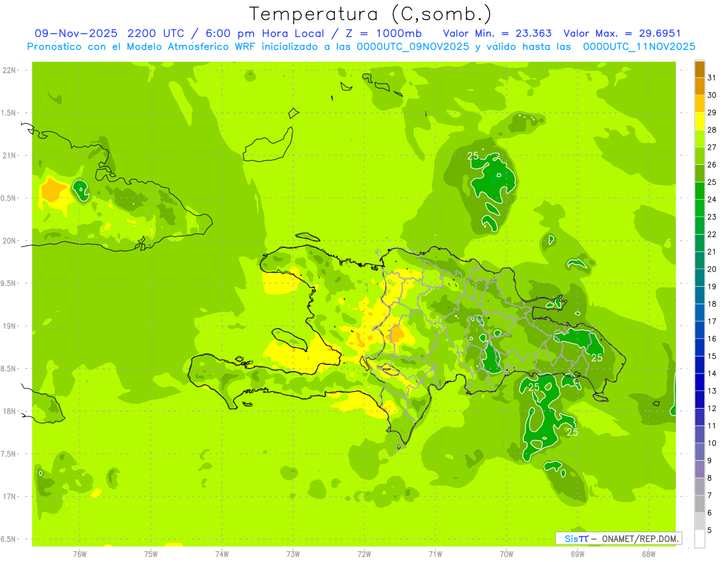Click the '76W' longitude label
The image size is (728, 562).
pos(79,554)
